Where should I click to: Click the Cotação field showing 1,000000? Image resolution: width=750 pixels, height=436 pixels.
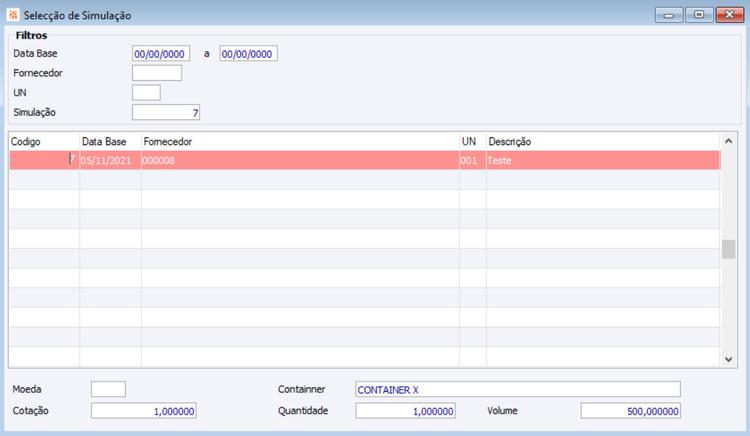click(143, 411)
